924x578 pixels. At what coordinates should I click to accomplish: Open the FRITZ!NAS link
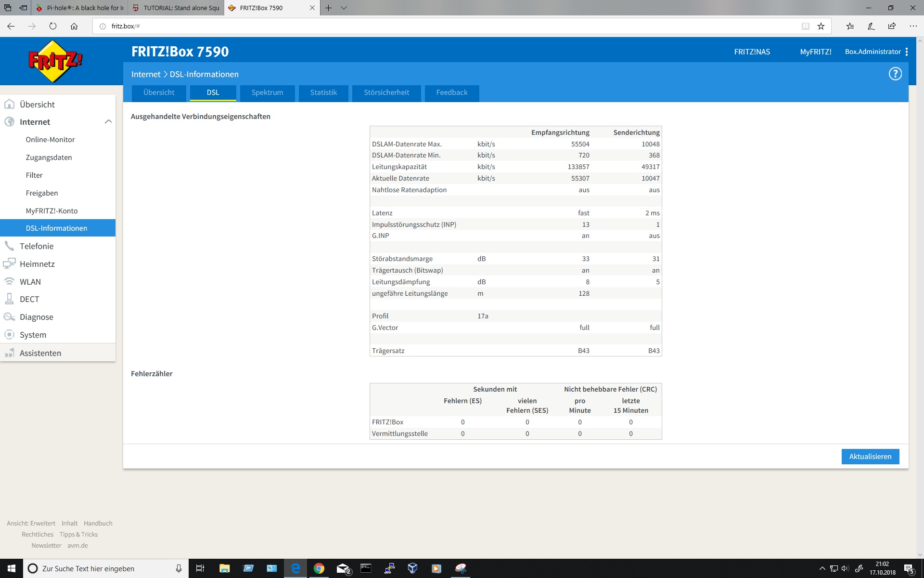click(752, 52)
